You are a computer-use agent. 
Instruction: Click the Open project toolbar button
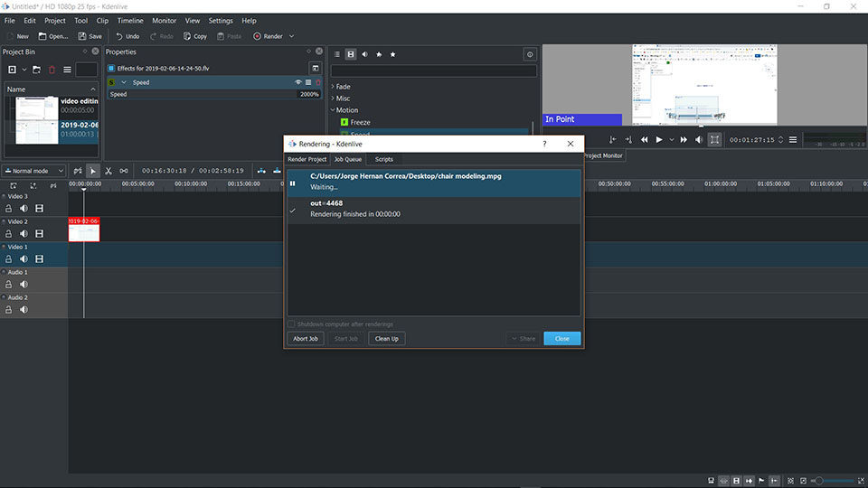(53, 36)
